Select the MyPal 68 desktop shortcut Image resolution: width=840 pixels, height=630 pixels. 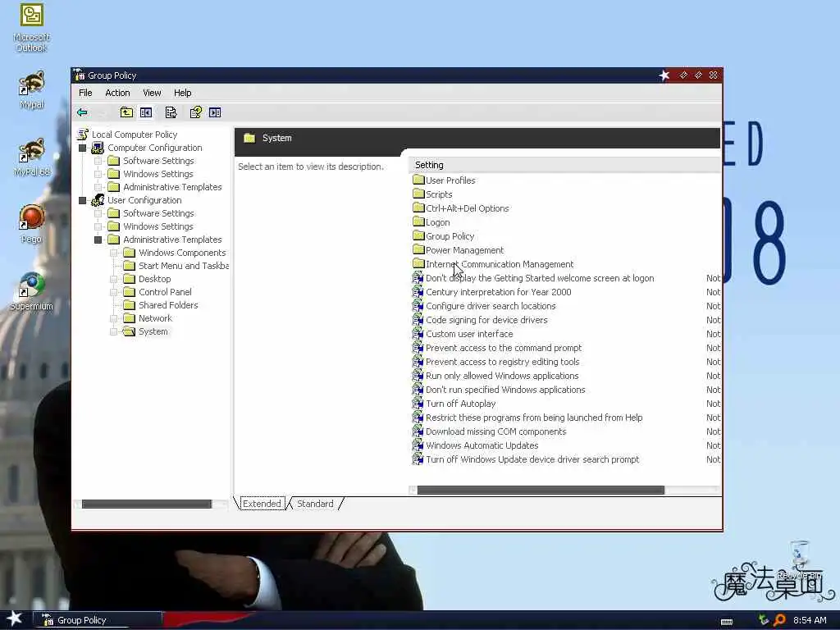(32, 157)
